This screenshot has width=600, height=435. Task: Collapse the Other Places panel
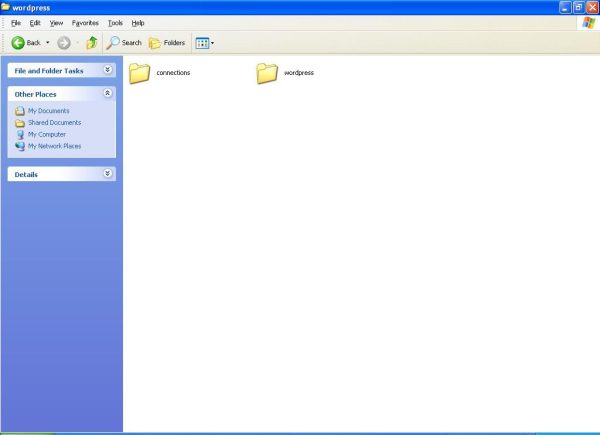[x=108, y=93]
